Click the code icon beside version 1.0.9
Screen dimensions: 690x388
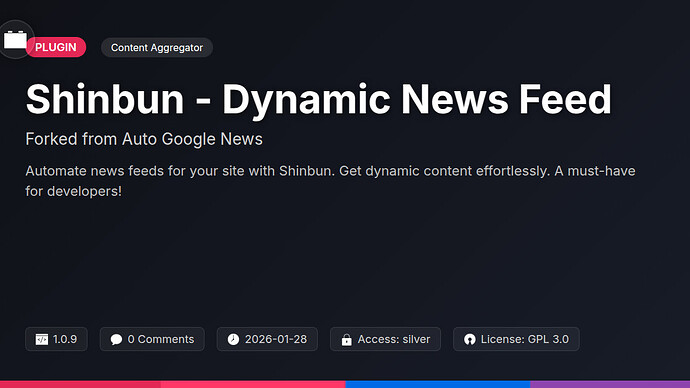42,339
